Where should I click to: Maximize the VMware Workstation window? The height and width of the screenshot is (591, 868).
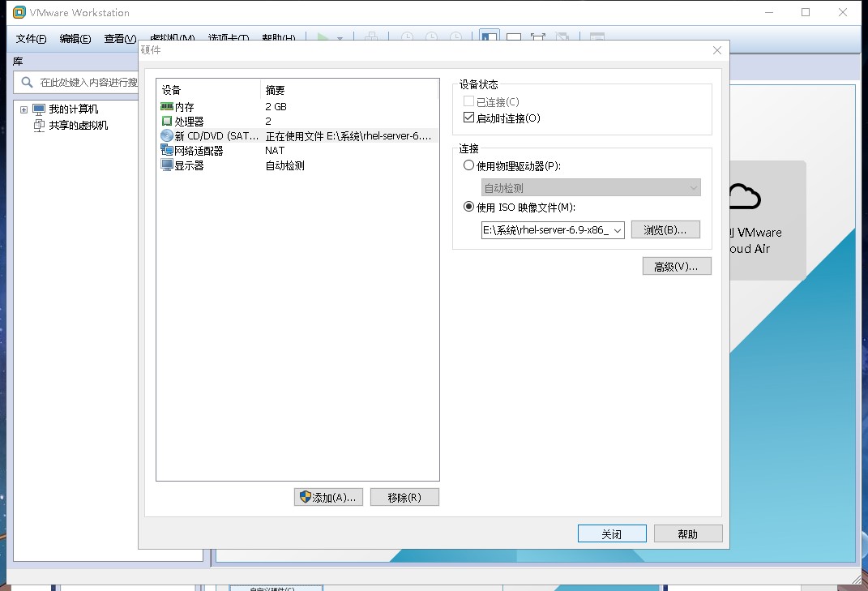806,12
